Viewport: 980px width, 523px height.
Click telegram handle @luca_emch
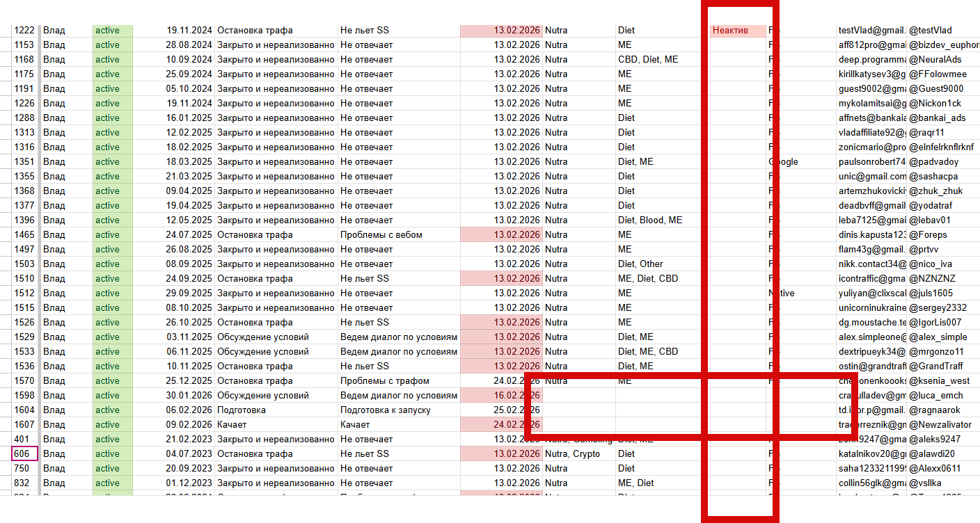pyautogui.click(x=943, y=396)
